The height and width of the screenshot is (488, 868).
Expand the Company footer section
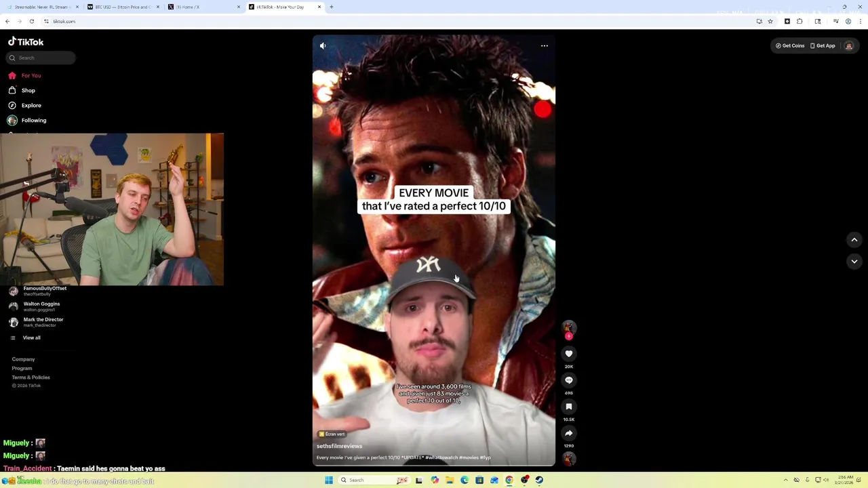point(23,359)
